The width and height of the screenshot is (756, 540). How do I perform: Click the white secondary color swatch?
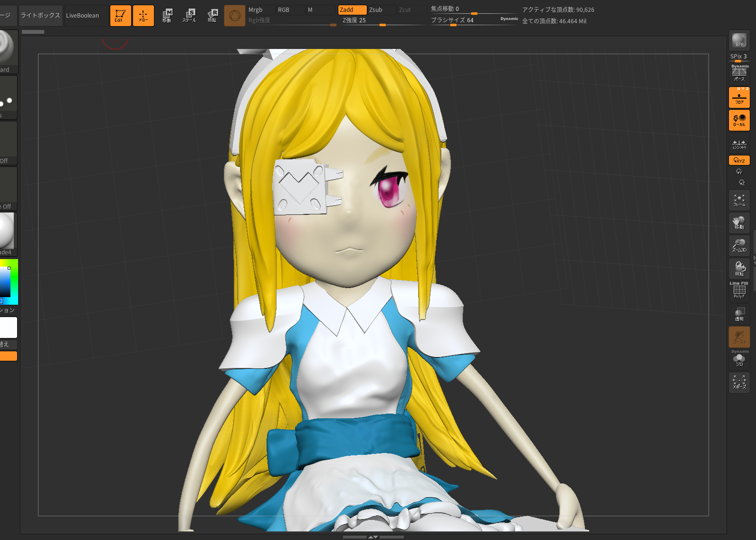9,328
